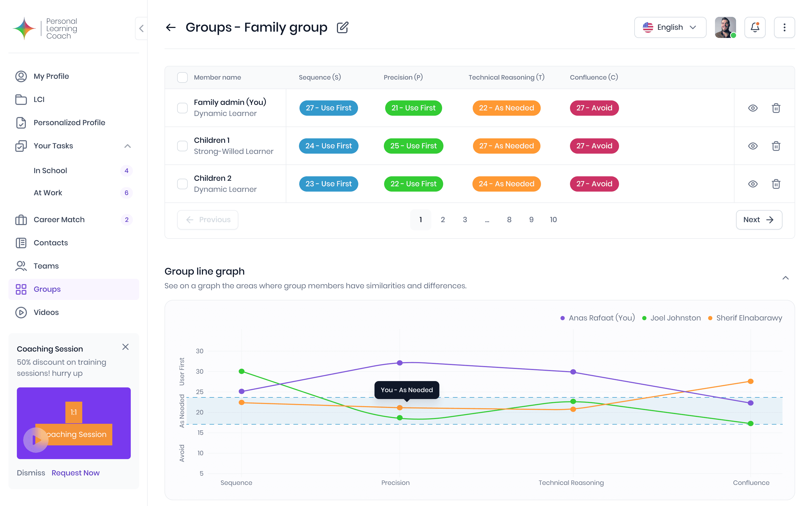Click Request Now link
Image resolution: width=812 pixels, height=506 pixels.
(x=76, y=473)
